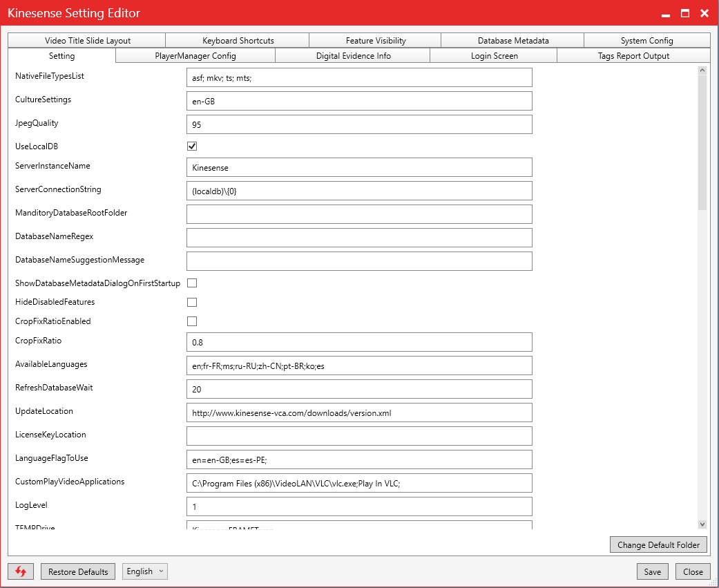The image size is (719, 588).
Task: Enable ShowDatabaseMetadataDialogOnFirstStartup checkbox
Action: coord(192,283)
